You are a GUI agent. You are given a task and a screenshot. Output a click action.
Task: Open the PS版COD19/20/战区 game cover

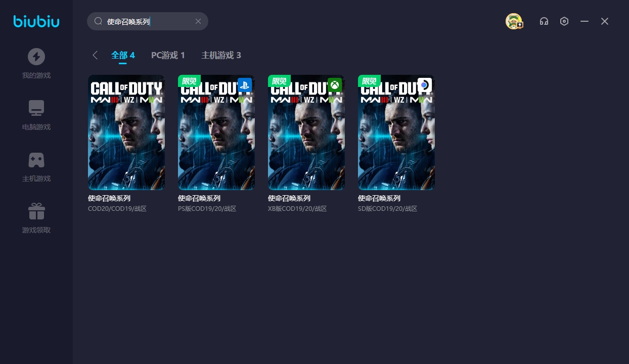point(216,132)
